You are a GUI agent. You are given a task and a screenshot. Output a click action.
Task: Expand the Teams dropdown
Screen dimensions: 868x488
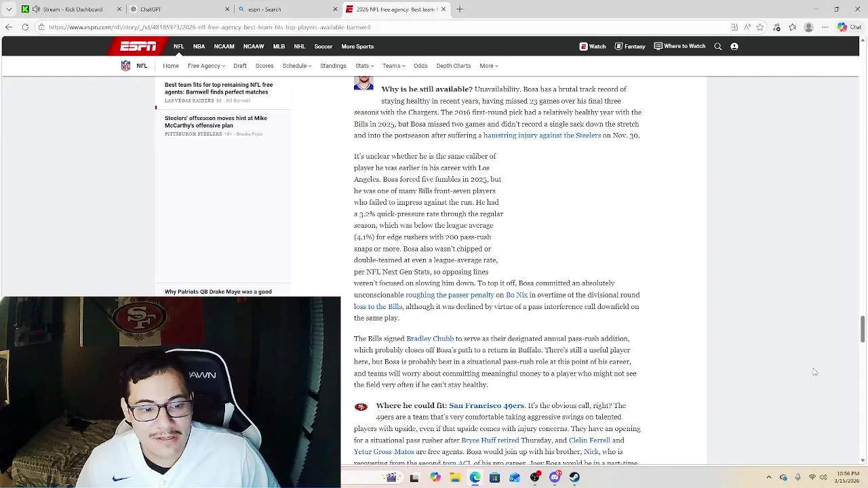click(393, 66)
